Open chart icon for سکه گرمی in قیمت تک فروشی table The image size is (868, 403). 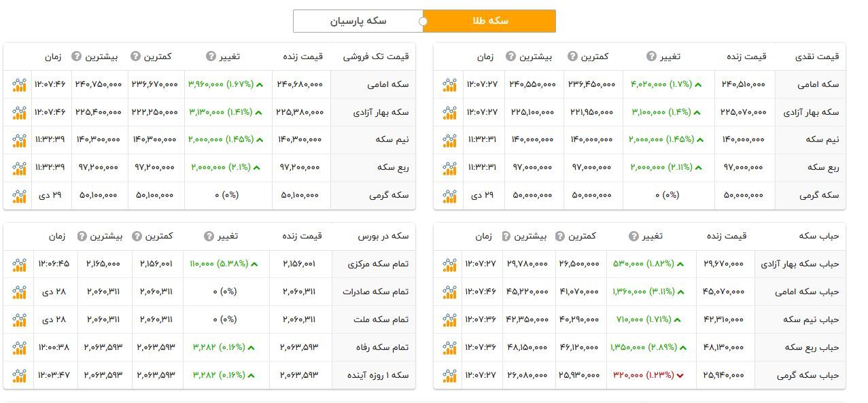[19, 196]
